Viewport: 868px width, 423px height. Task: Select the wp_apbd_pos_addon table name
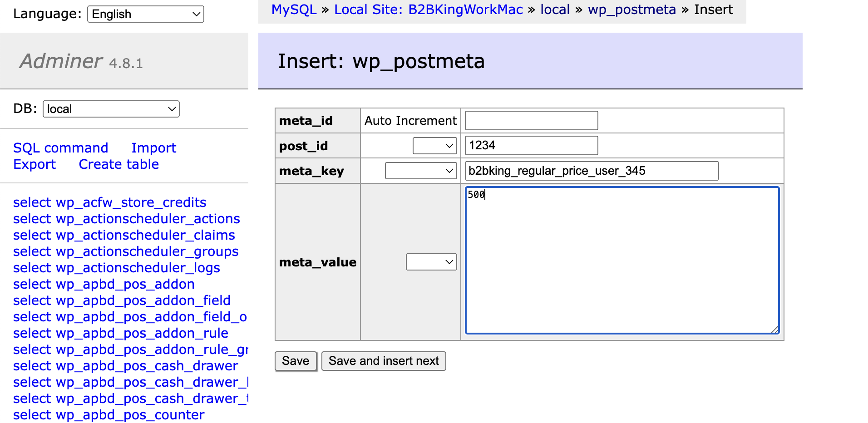(125, 284)
